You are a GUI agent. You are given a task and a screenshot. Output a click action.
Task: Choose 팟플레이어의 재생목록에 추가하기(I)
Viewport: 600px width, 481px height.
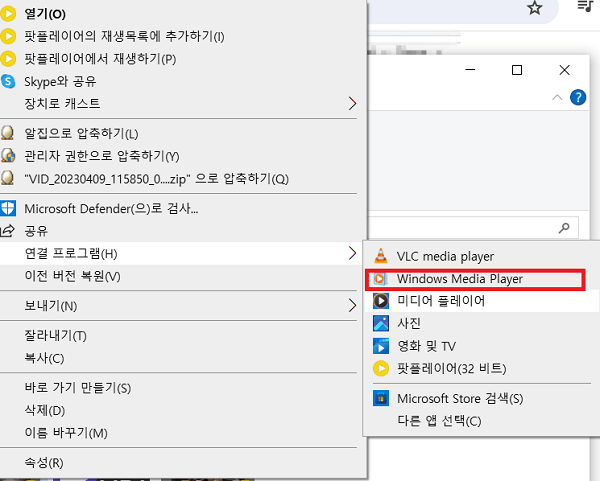[124, 36]
